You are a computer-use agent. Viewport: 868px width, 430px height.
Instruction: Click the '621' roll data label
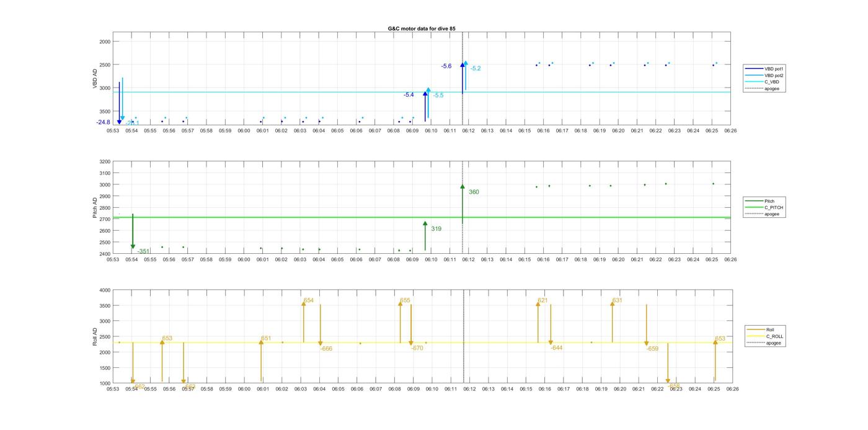pyautogui.click(x=542, y=300)
